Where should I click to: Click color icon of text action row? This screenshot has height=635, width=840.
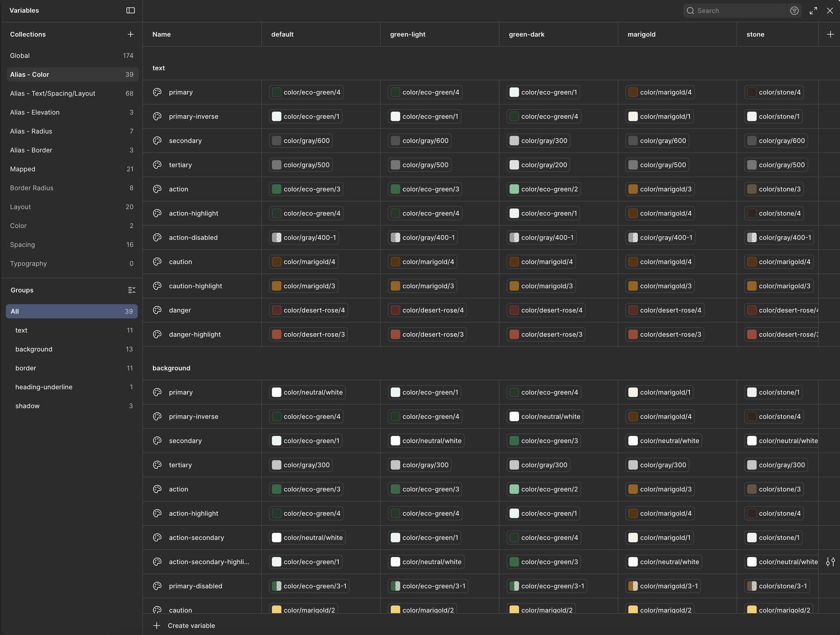tap(157, 189)
